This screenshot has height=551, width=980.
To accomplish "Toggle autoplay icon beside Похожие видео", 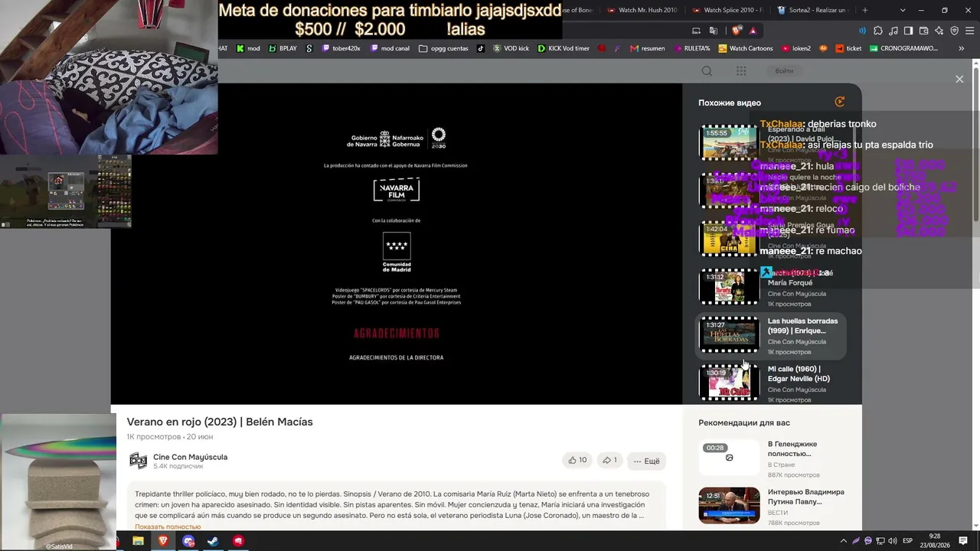I will pyautogui.click(x=840, y=102).
